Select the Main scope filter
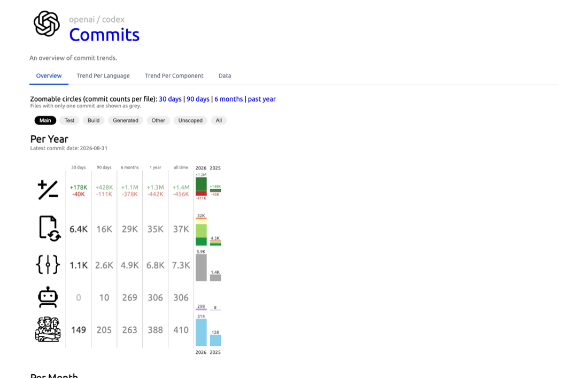Screen dimensions: 588x378 coord(45,120)
